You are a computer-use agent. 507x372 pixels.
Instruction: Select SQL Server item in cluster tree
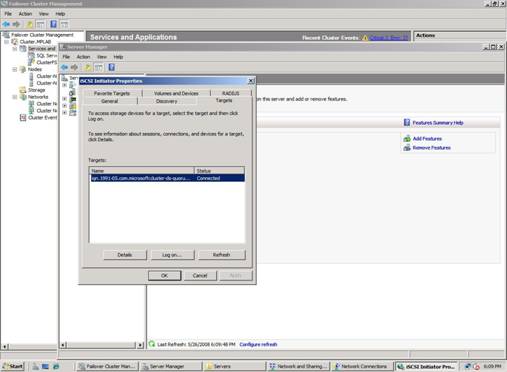46,56
